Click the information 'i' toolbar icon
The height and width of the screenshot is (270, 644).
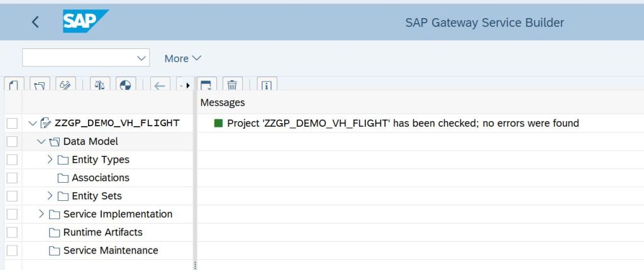267,85
